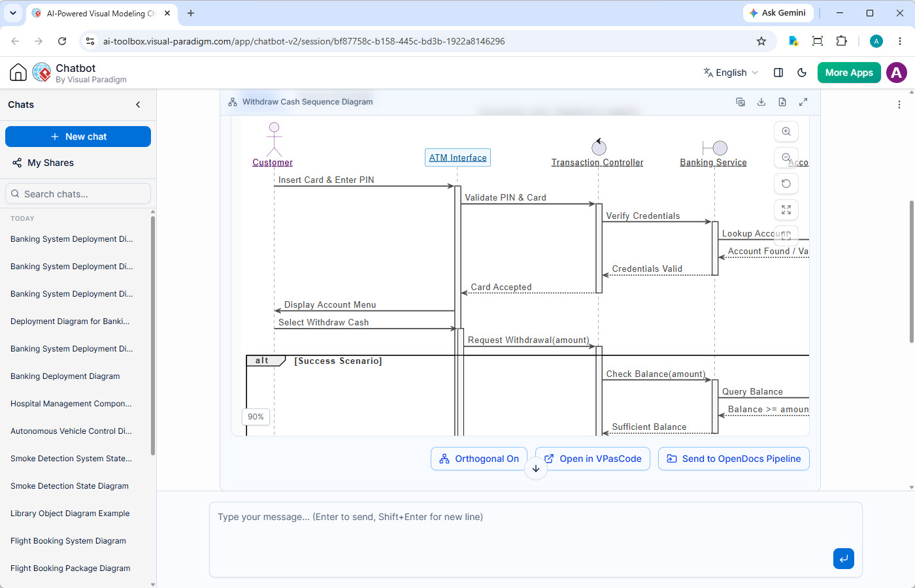Select the Transaction Controller label
Viewport: 915px width, 588px height.
pos(597,163)
